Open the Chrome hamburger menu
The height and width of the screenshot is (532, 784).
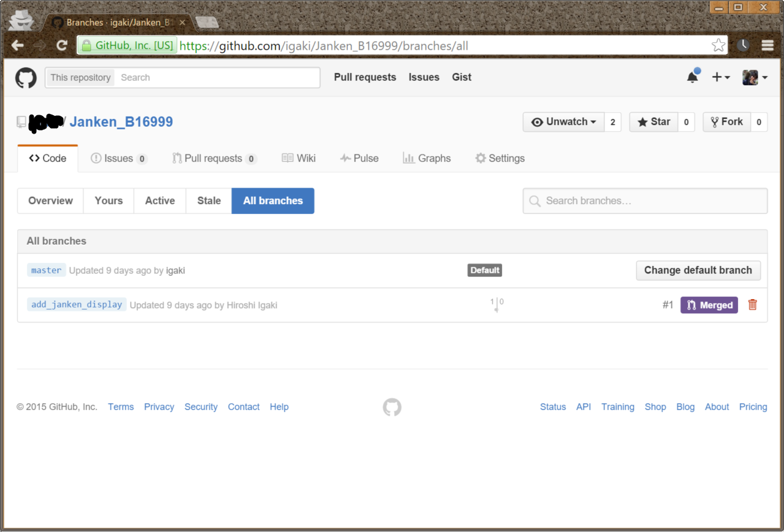coord(767,45)
